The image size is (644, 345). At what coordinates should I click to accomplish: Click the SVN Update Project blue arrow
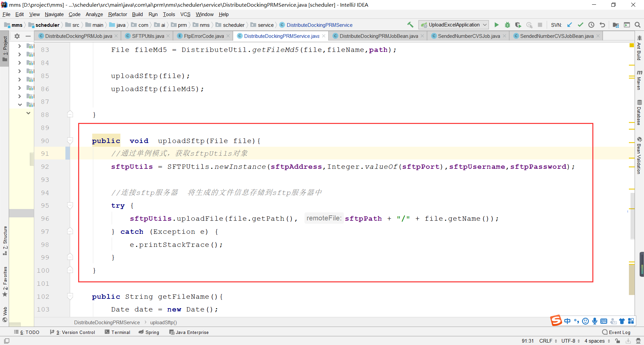click(x=570, y=25)
